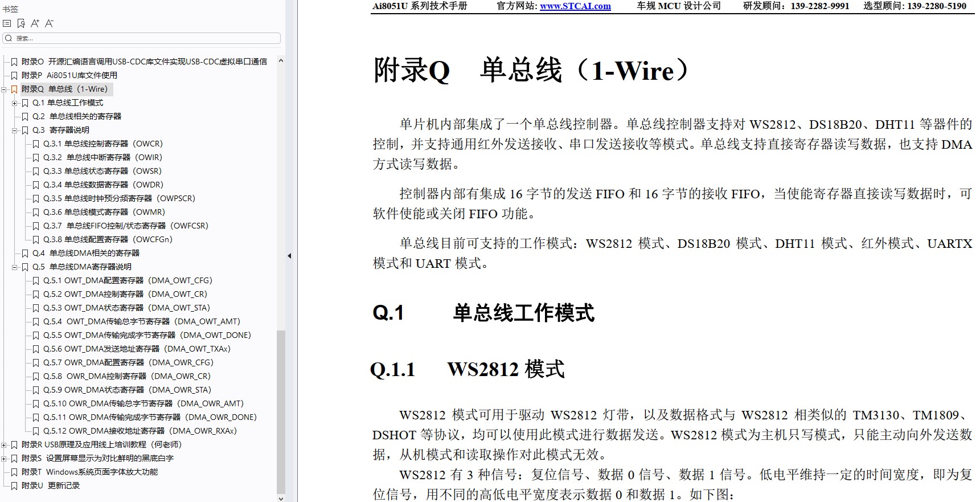Select Q.5 单总线DMA寄存器说明 bookmark

tap(82, 267)
